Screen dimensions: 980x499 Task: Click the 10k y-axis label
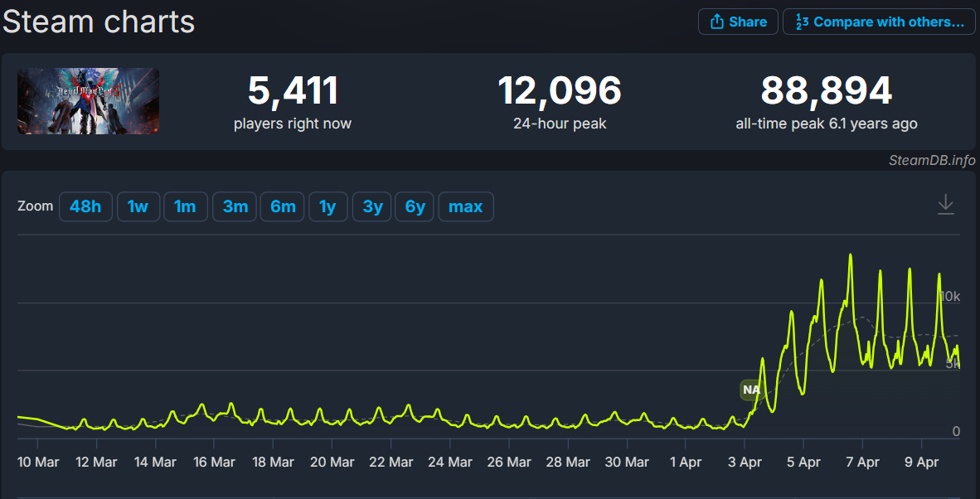(949, 295)
